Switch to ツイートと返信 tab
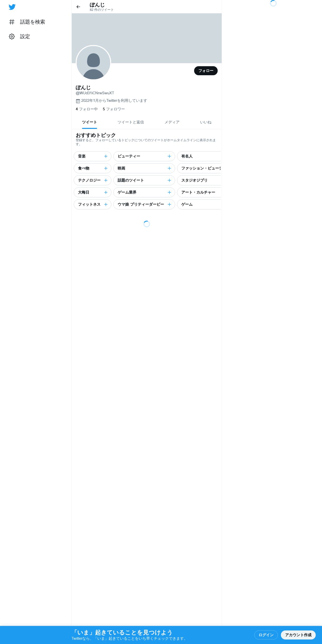Screen dimensions: 322x644 (131, 122)
